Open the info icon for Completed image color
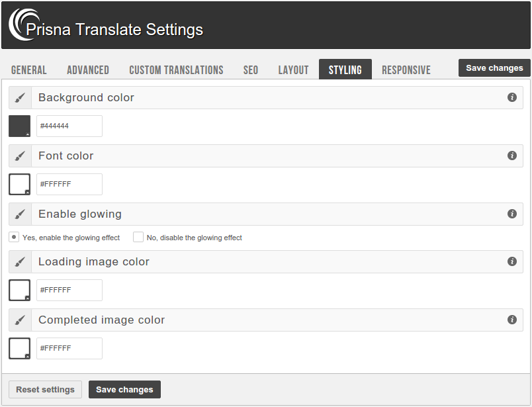Viewport: 532px width, 407px height. pos(512,320)
